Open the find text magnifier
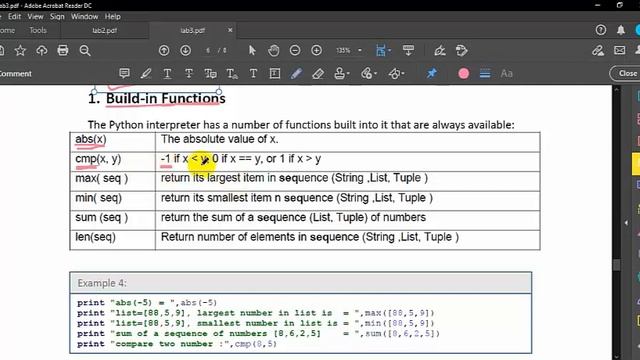 point(85,51)
